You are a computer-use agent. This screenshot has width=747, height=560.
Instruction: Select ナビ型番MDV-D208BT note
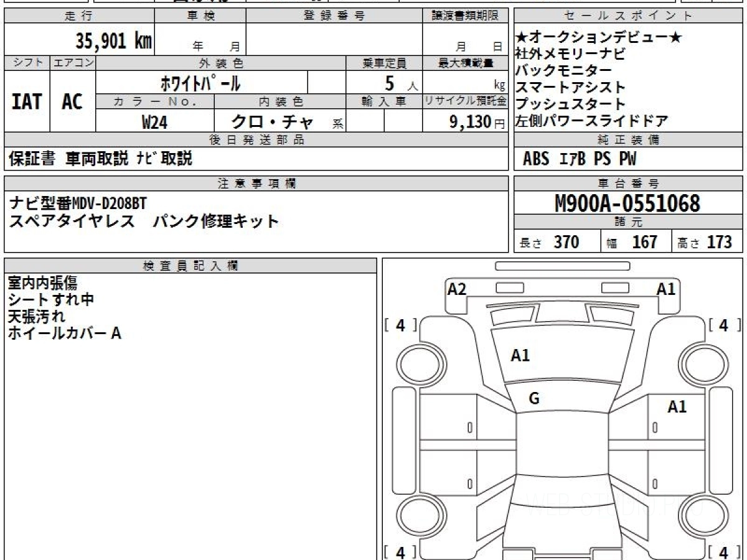point(78,203)
